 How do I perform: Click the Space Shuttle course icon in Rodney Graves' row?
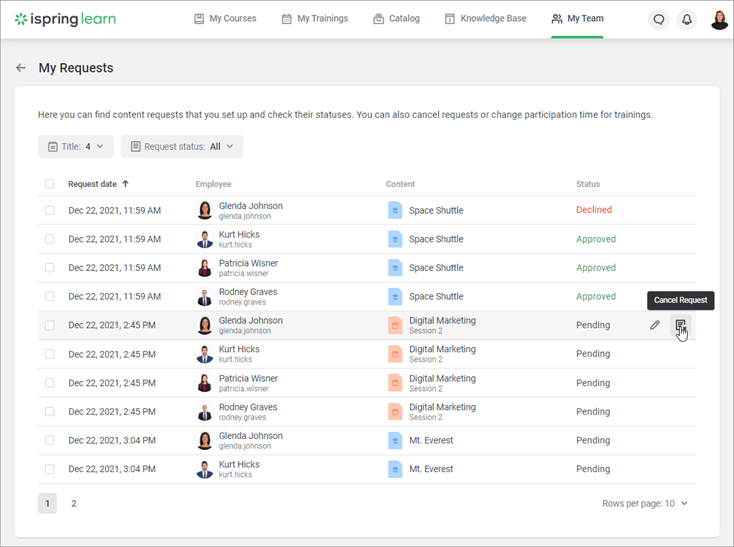click(x=395, y=296)
